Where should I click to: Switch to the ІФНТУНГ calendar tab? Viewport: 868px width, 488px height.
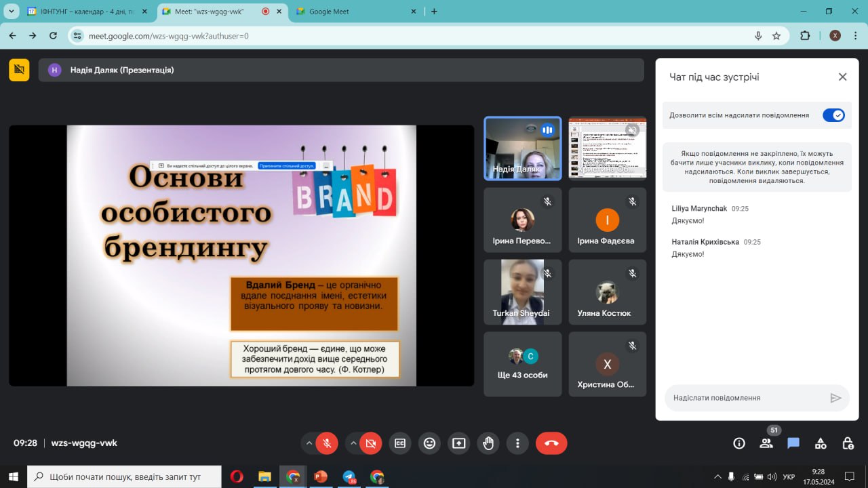click(x=80, y=12)
